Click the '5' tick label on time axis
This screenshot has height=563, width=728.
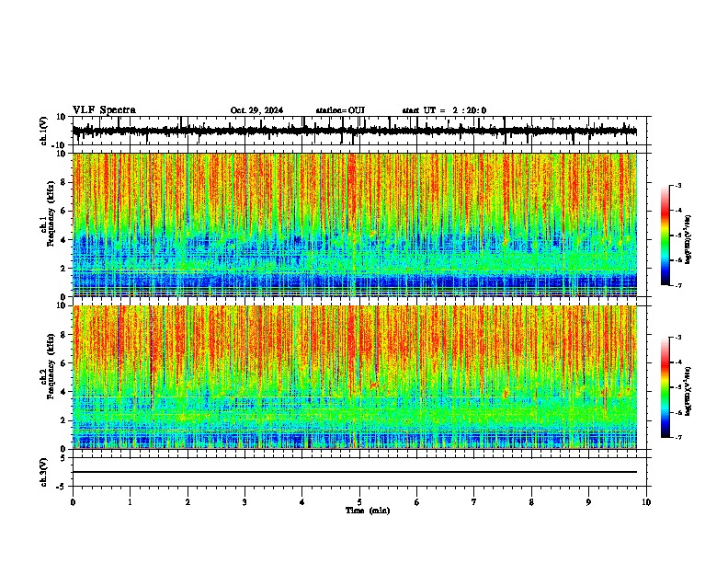click(359, 502)
